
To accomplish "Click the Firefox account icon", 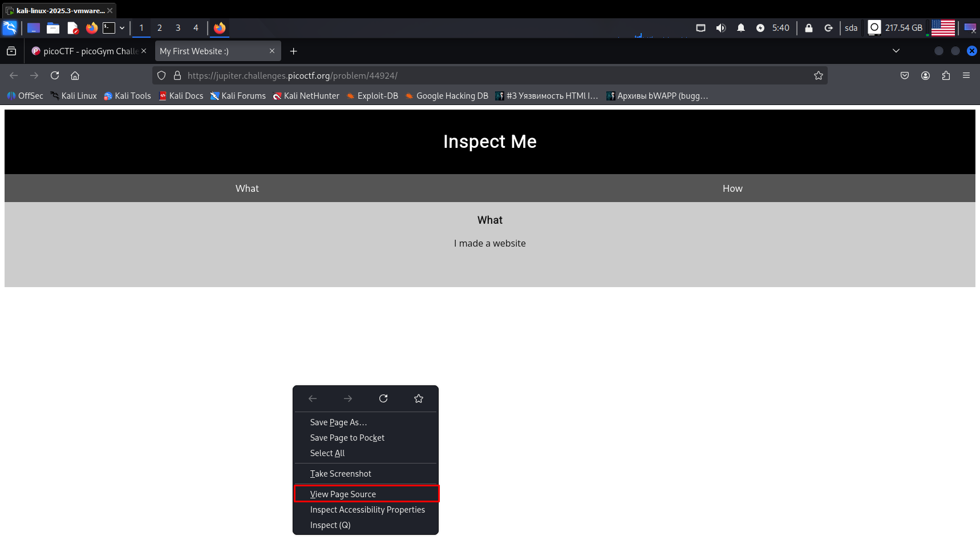I will (x=925, y=75).
